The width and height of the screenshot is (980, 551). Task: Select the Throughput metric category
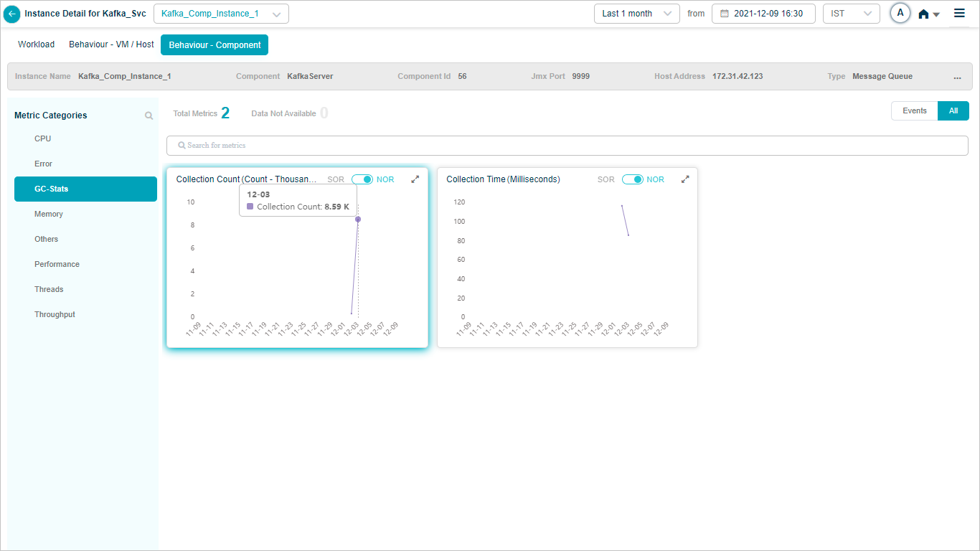tap(55, 314)
